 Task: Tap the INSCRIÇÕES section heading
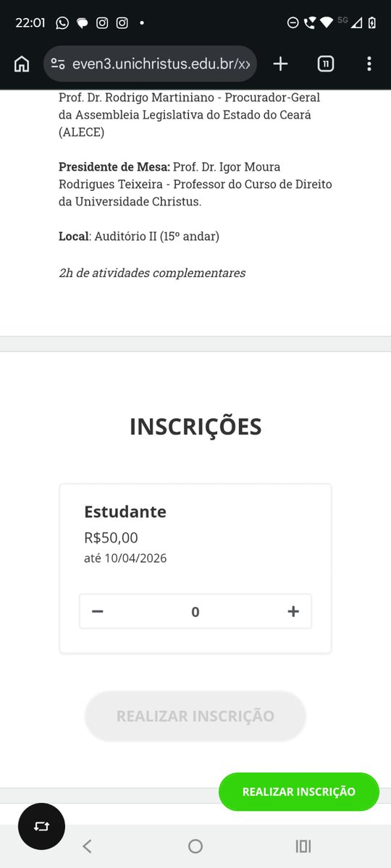[x=195, y=427]
